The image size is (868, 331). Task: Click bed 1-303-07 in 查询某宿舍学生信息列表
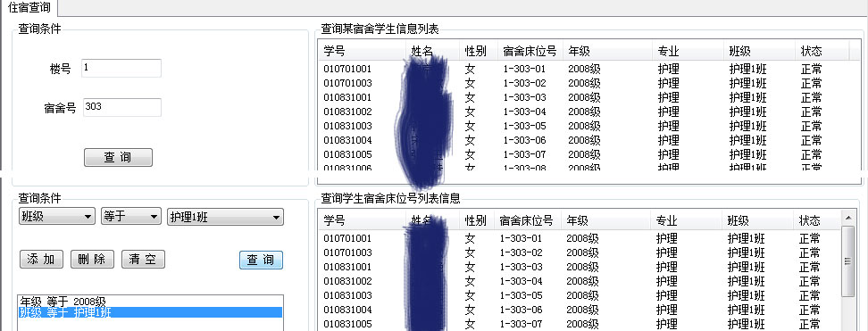[524, 154]
